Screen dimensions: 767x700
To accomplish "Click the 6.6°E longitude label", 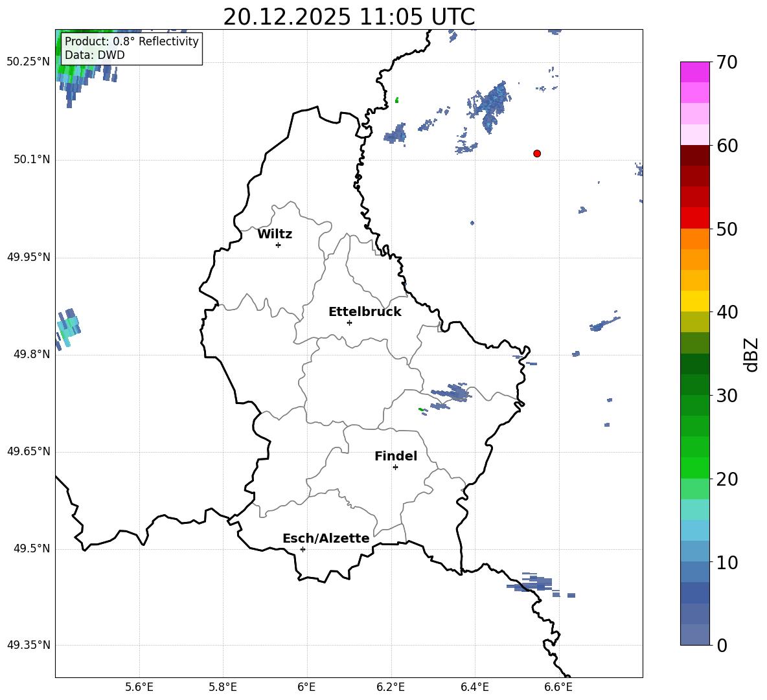I will point(558,687).
